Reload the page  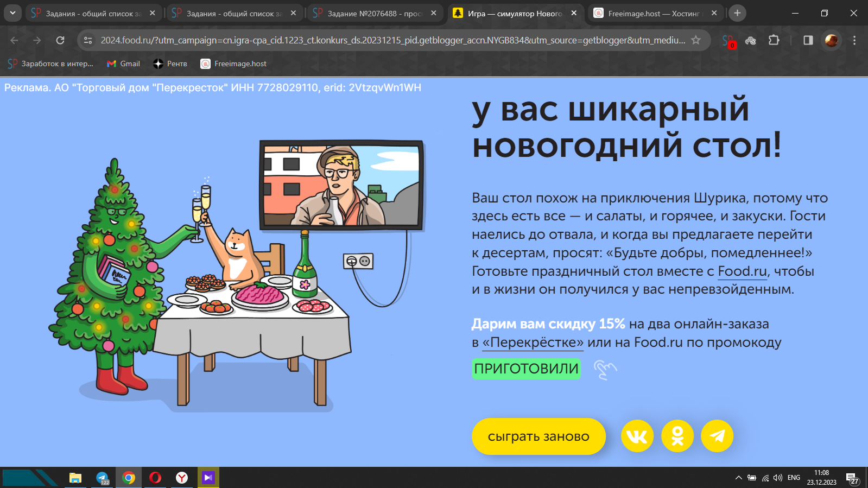60,40
